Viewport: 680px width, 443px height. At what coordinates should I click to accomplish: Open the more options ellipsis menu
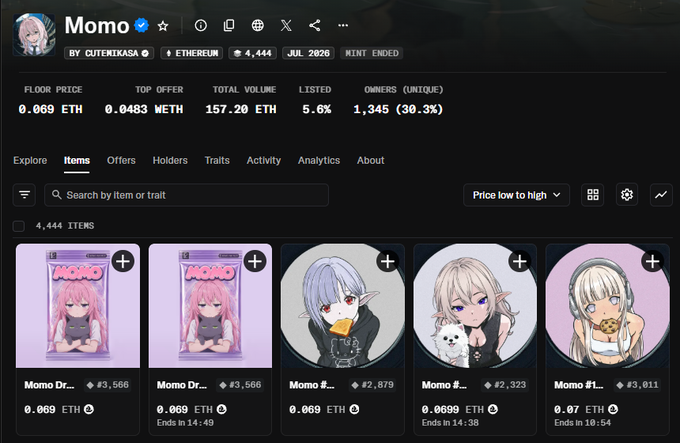click(x=343, y=26)
